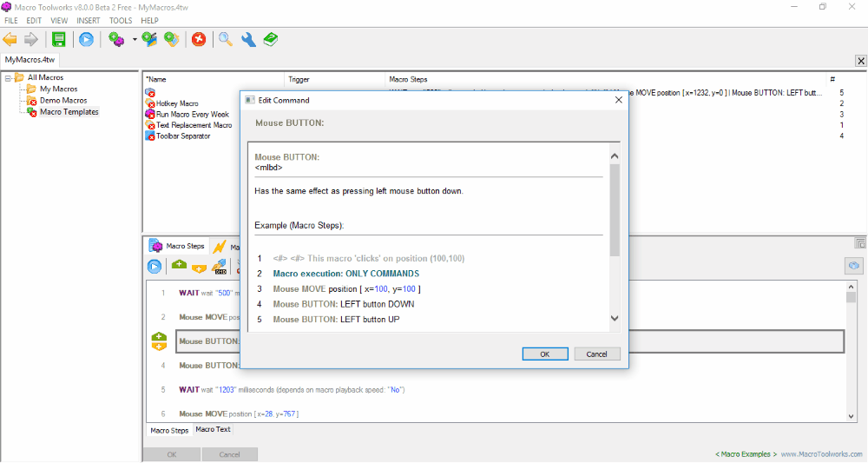Select the Hotkey Macro row
The image size is (868, 463).
177,103
